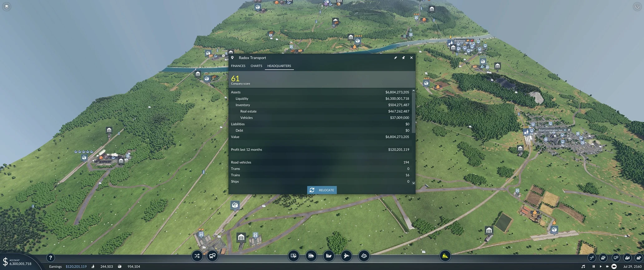
Task: Rename company using the pencil icon
Action: point(396,58)
